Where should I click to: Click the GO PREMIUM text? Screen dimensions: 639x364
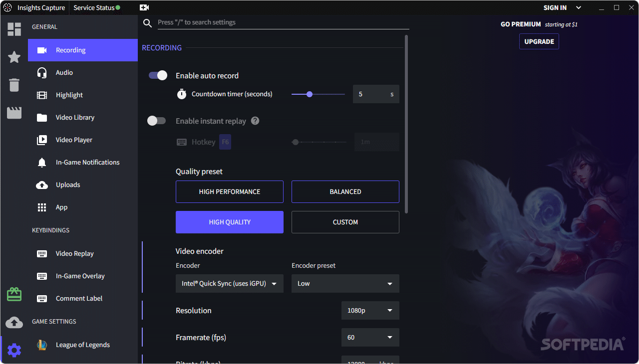pyautogui.click(x=521, y=24)
